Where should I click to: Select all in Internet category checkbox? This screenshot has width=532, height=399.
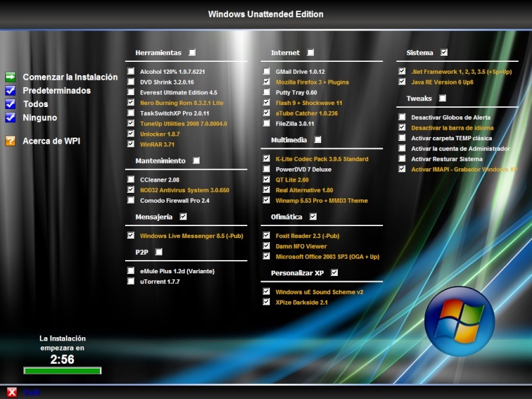tap(311, 53)
